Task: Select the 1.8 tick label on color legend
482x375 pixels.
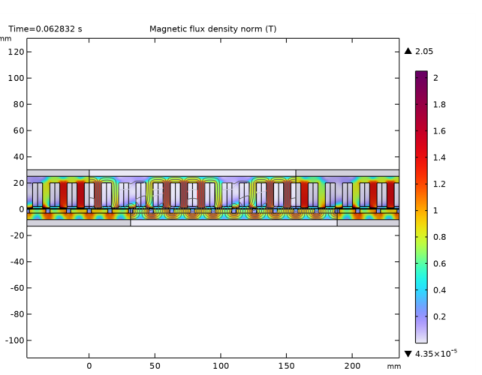Action: pos(439,105)
